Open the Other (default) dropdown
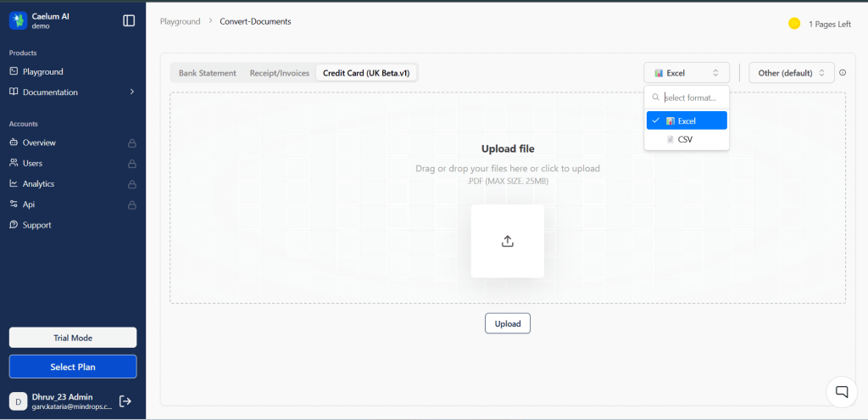The height and width of the screenshot is (420, 868). pos(792,73)
